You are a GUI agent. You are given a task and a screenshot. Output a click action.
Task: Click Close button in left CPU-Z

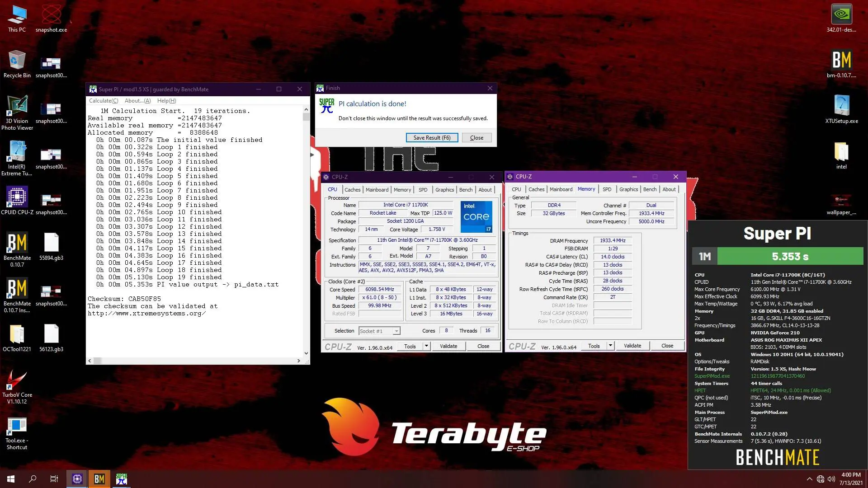(x=483, y=346)
